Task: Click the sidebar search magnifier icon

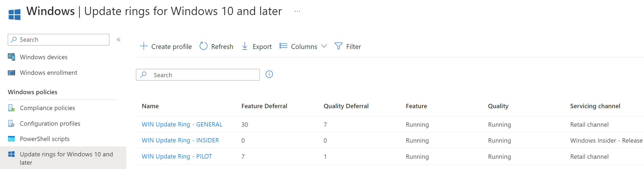Action: pyautogui.click(x=14, y=40)
